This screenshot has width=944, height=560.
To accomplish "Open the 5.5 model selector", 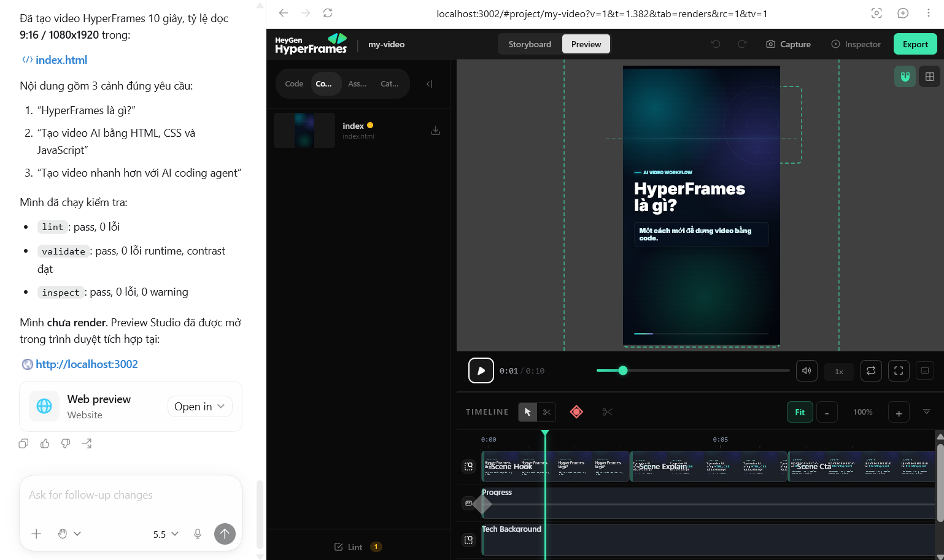I will (166, 534).
